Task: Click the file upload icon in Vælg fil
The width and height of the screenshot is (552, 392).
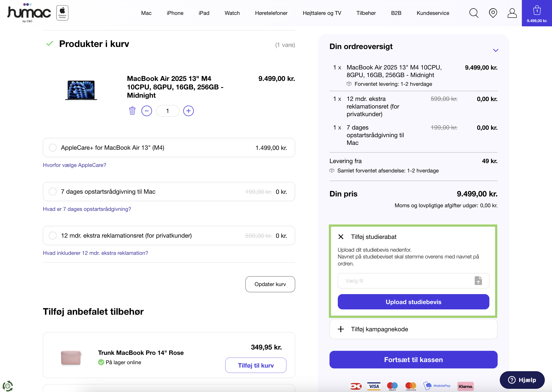Action: coord(478,281)
